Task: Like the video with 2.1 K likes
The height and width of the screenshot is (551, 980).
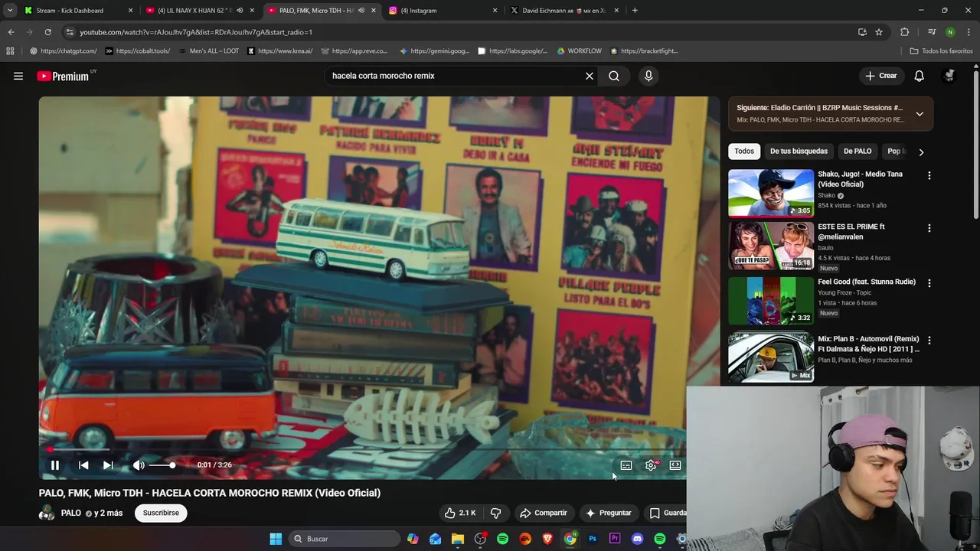Action: 460,513
